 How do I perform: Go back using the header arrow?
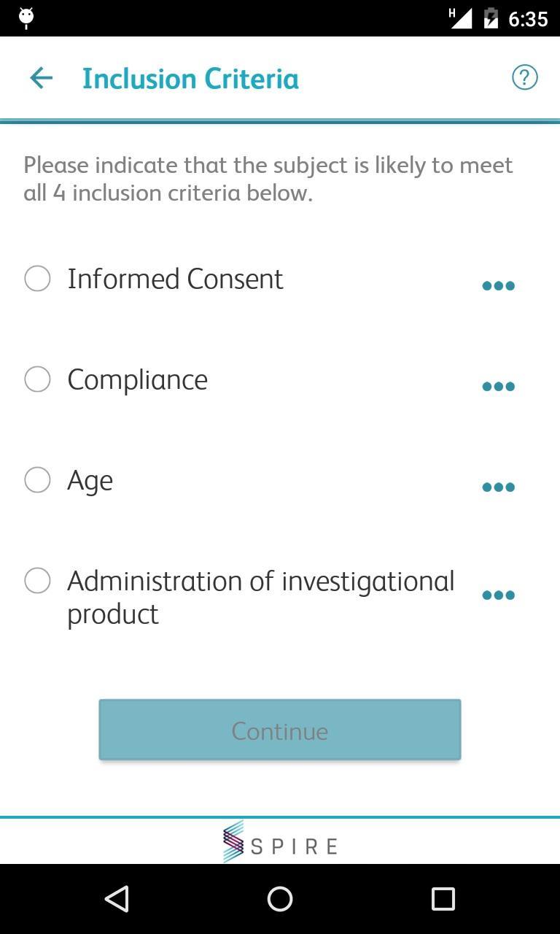click(x=42, y=78)
